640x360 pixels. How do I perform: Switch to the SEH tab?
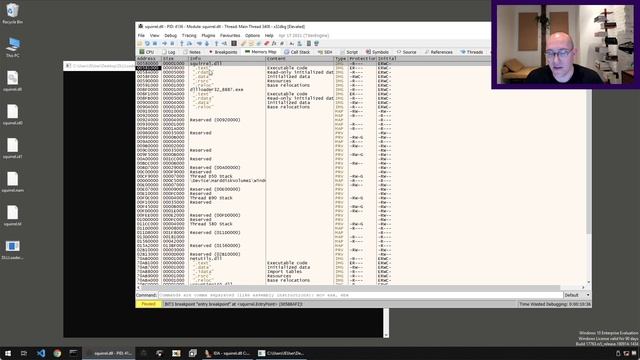(325, 52)
